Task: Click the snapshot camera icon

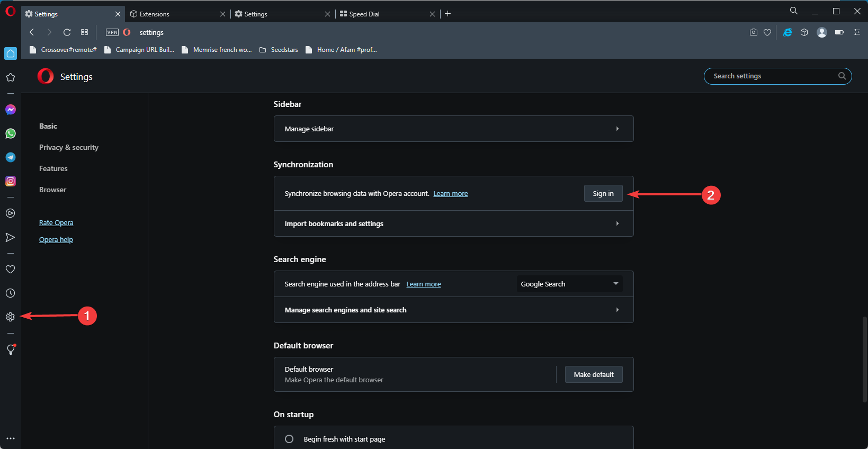Action: click(x=753, y=32)
